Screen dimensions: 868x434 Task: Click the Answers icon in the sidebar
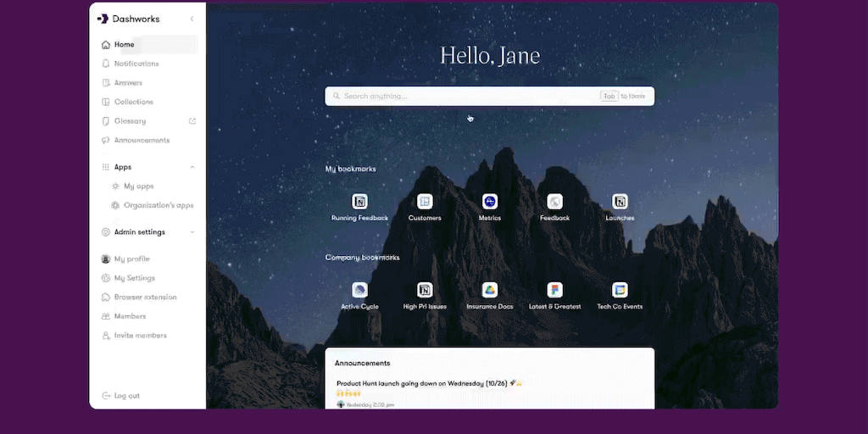[x=106, y=83]
